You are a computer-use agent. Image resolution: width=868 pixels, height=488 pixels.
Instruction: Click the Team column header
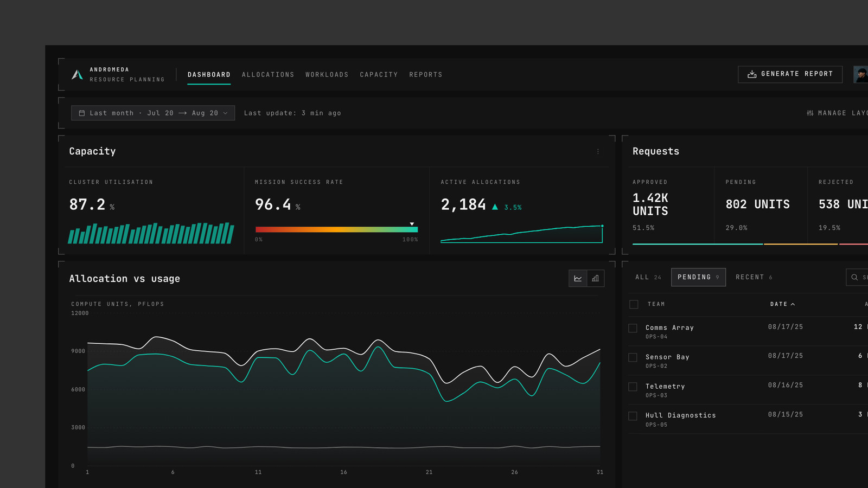[x=656, y=304]
